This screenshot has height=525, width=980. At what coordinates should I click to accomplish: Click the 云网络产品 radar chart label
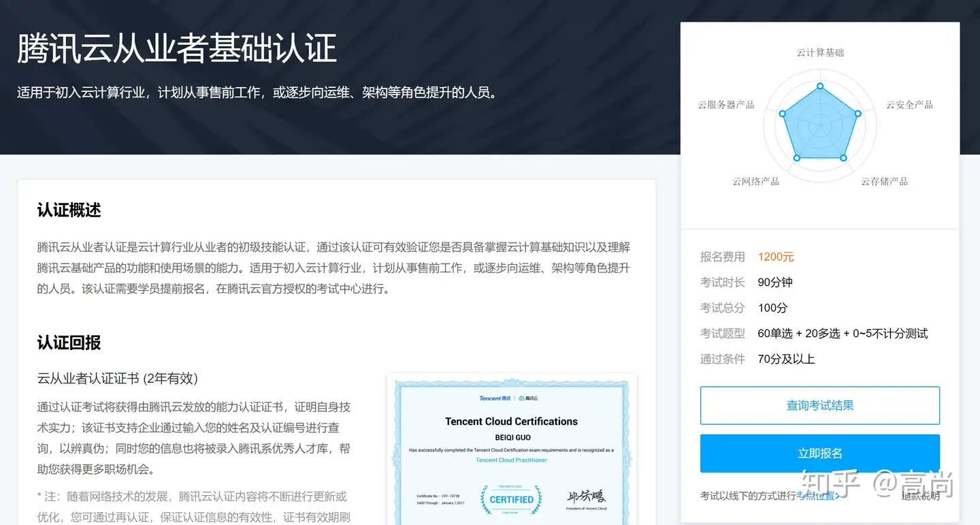tap(756, 181)
